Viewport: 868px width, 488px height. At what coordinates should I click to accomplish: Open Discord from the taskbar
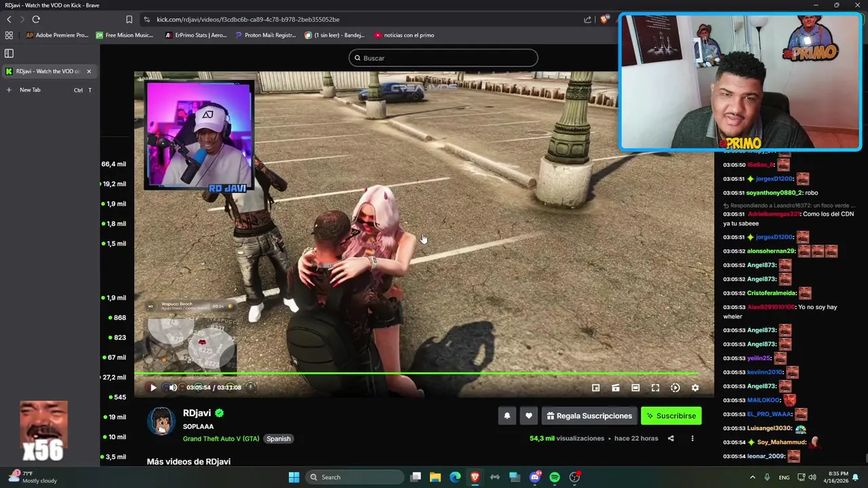[x=535, y=477]
